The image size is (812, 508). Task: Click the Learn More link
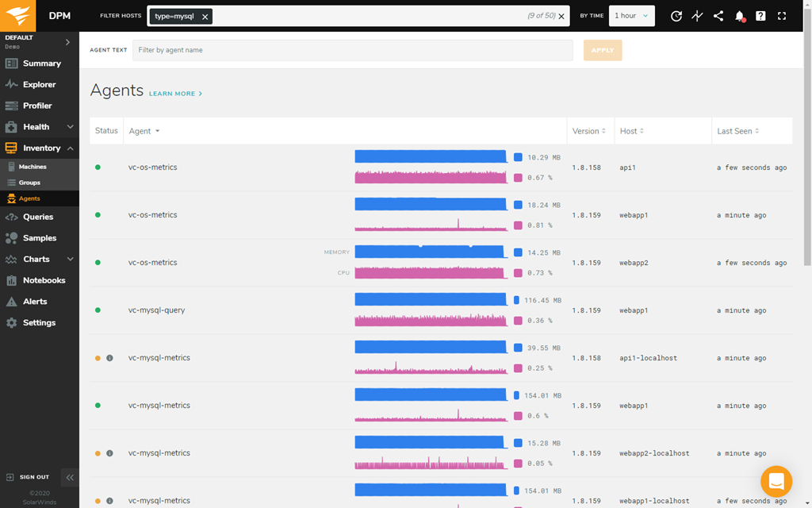175,94
